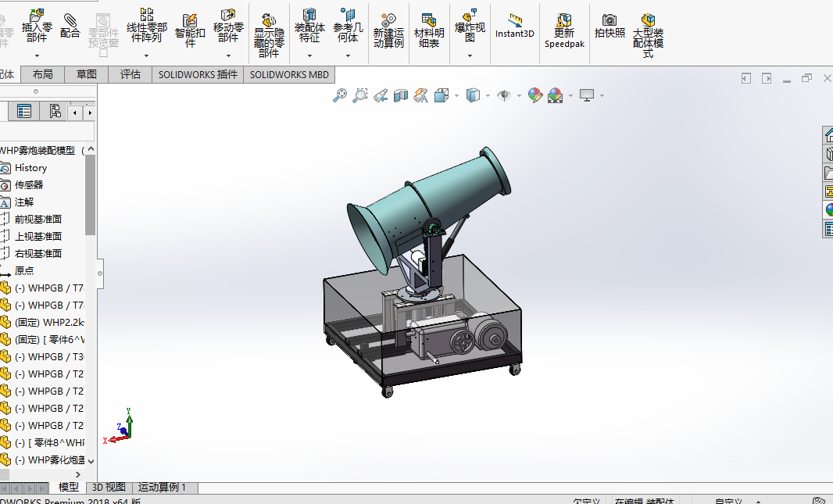Open Move Component dropdown arrow
This screenshot has width=833, height=504.
[228, 55]
